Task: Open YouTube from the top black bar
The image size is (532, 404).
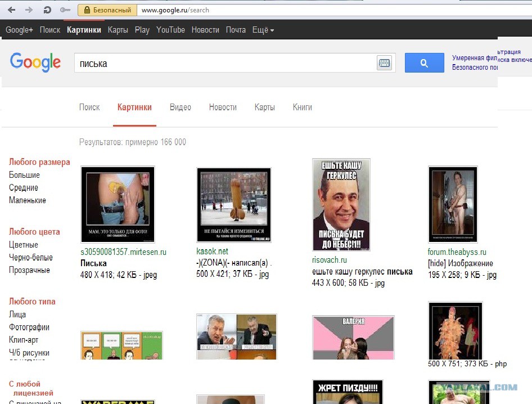Action: pyautogui.click(x=170, y=30)
